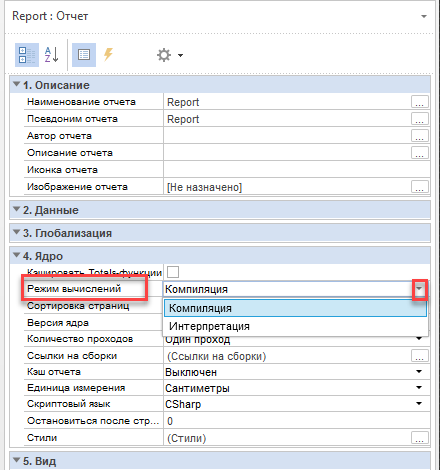Sort properties alphabetically with A-Z icon

coord(52,55)
